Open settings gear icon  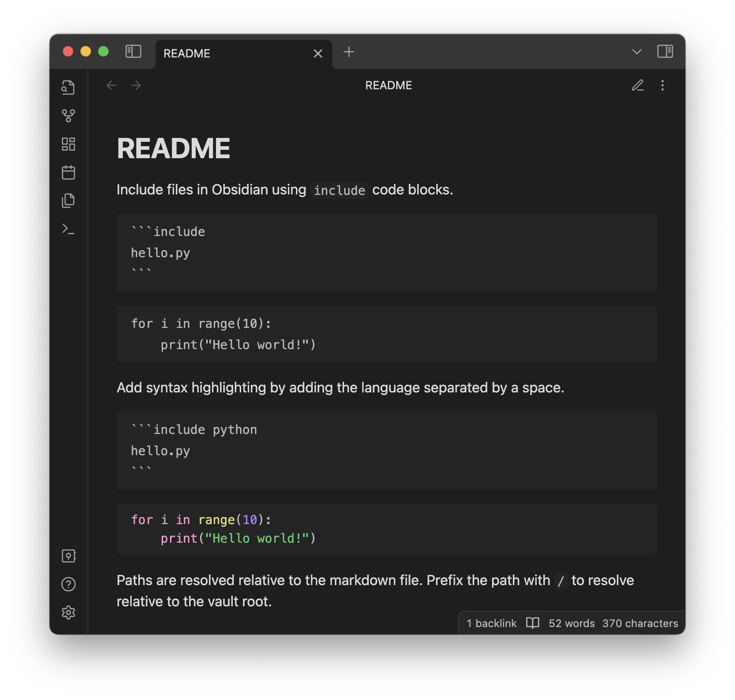[68, 612]
